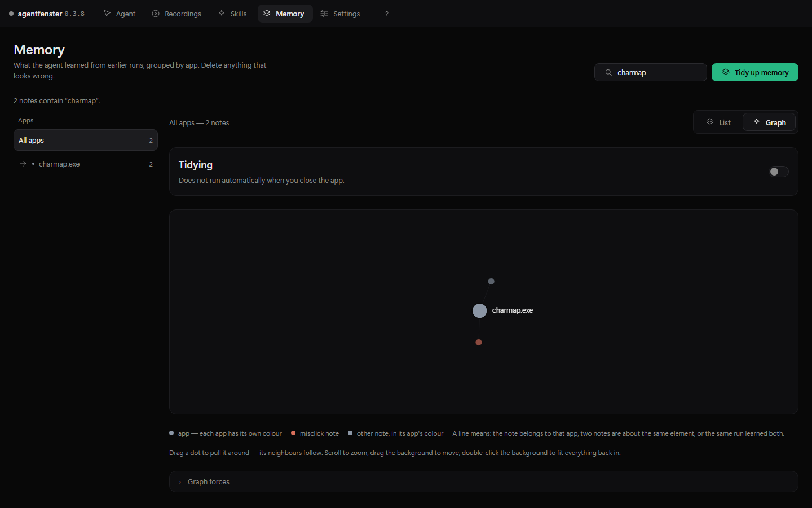This screenshot has width=812, height=508.
Task: Click the Tidying heading
Action: pos(196,165)
